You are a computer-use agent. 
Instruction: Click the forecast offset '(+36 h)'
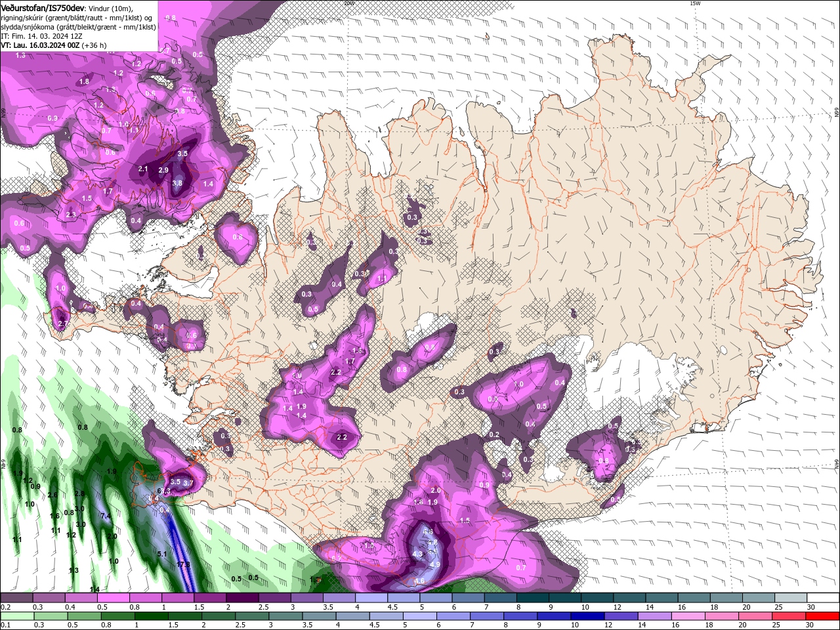click(94, 45)
